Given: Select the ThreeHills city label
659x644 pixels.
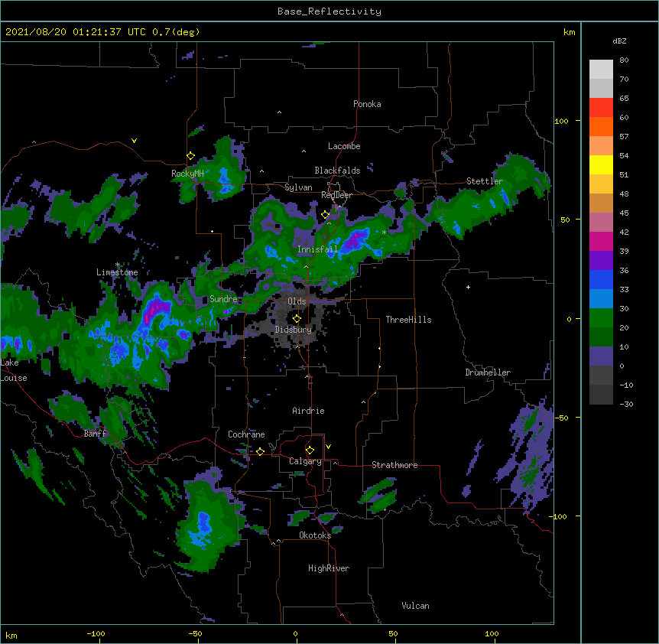Looking at the screenshot, I should click(x=408, y=320).
